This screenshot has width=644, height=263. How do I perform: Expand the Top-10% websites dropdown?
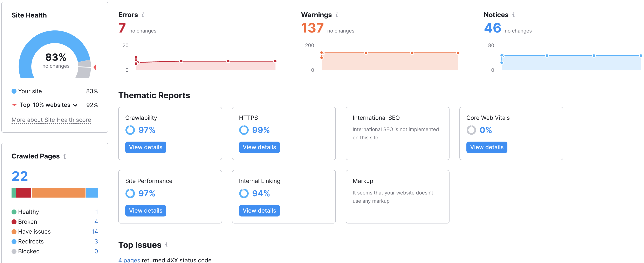click(x=75, y=105)
